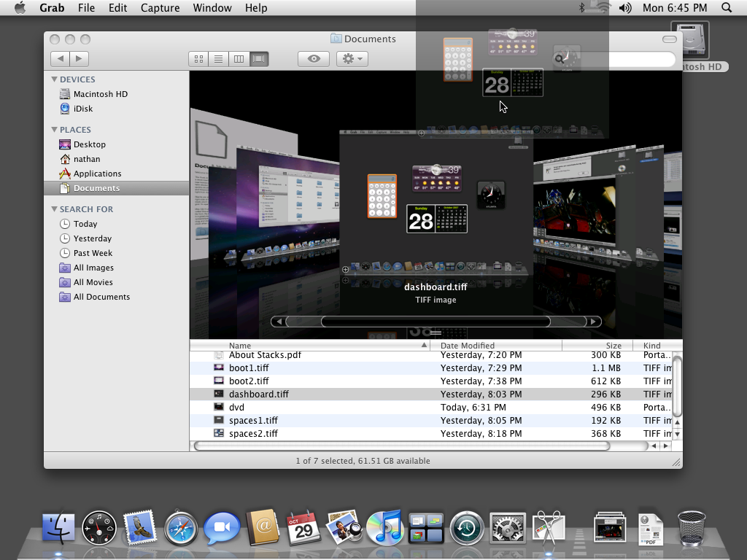Open the Action gear menu
Screen dimensions: 747x560
point(352,58)
